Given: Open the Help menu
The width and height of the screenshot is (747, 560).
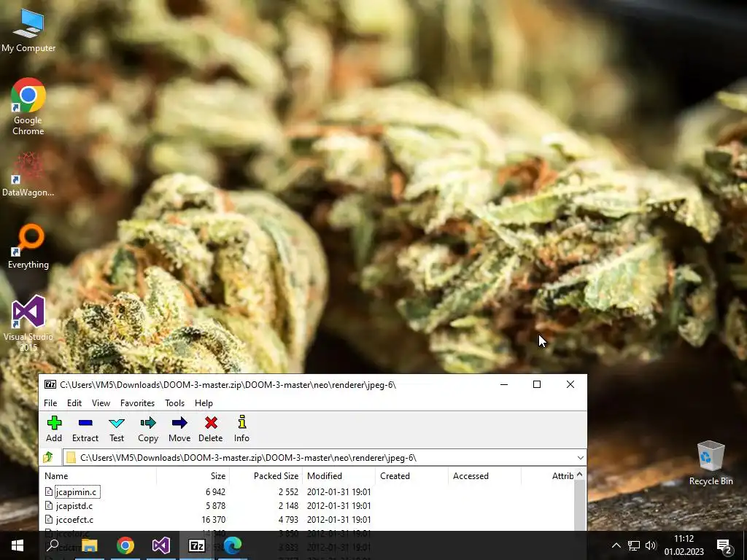Looking at the screenshot, I should [x=204, y=402].
